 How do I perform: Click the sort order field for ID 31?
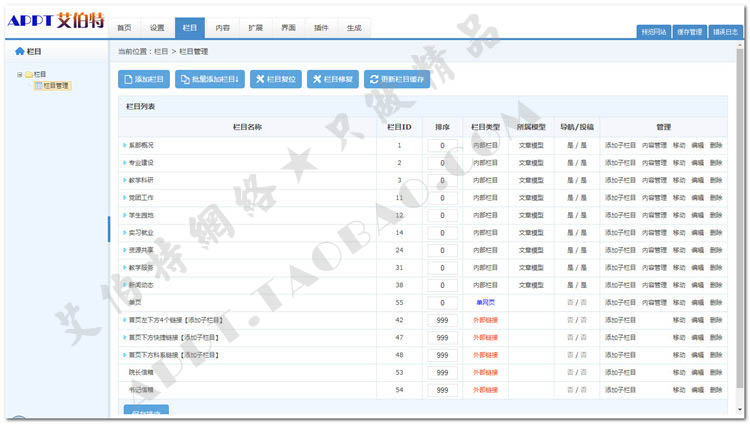[x=442, y=268]
